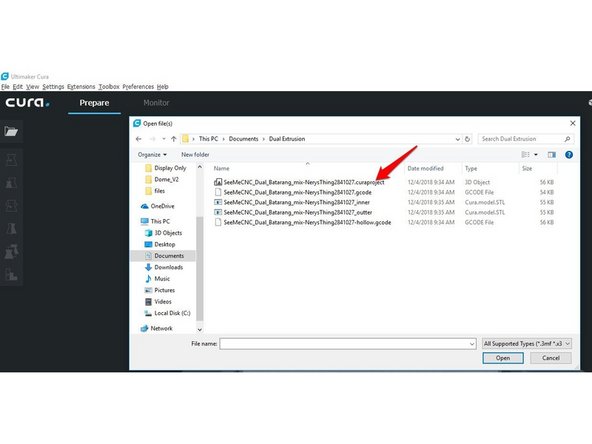Open the address bar history dropdown
The image size is (592, 444).
pos(458,139)
